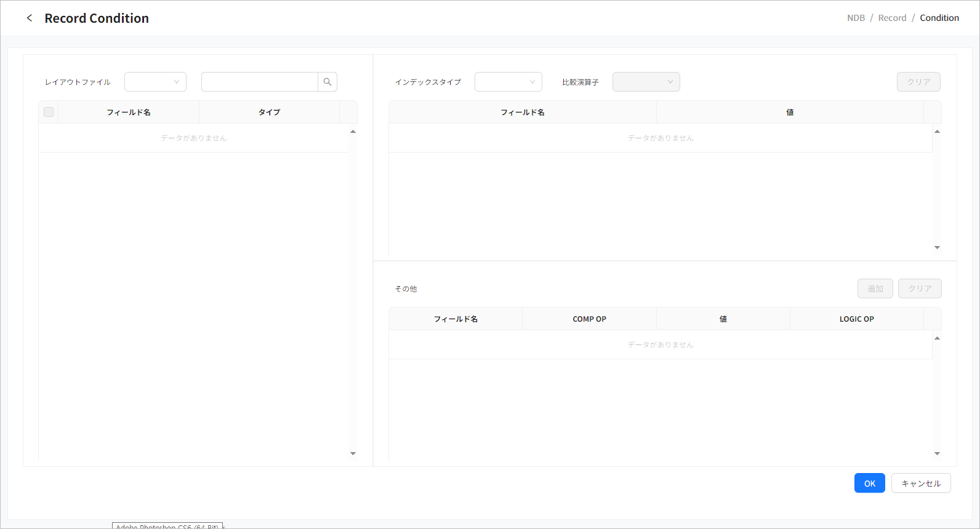
Task: Click scroll-up arrow of left field table
Action: pyautogui.click(x=353, y=132)
